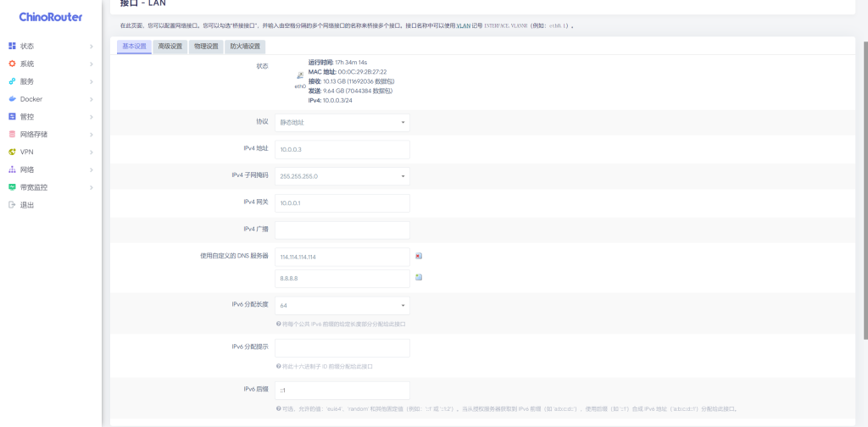
Task: Open the 协议 静态地址 dropdown
Action: click(x=342, y=123)
